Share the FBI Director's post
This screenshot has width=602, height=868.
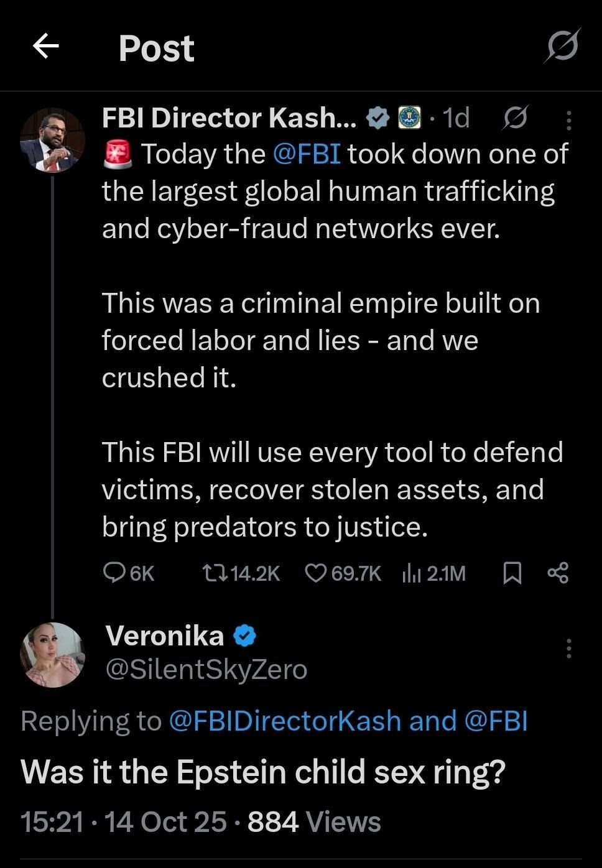point(558,573)
